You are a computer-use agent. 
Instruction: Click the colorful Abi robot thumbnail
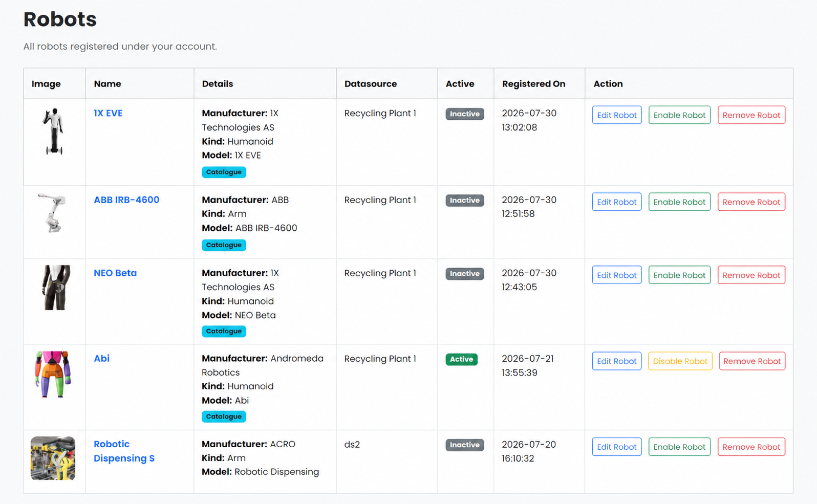coord(53,374)
